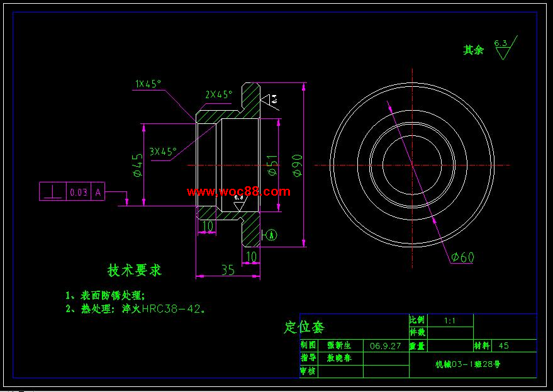Select the 审核 label cell

click(308, 371)
